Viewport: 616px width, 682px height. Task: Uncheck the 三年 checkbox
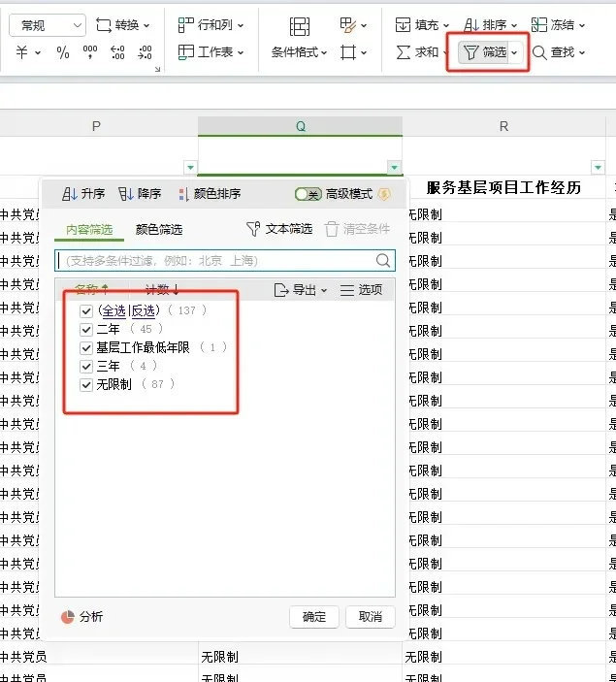(86, 367)
